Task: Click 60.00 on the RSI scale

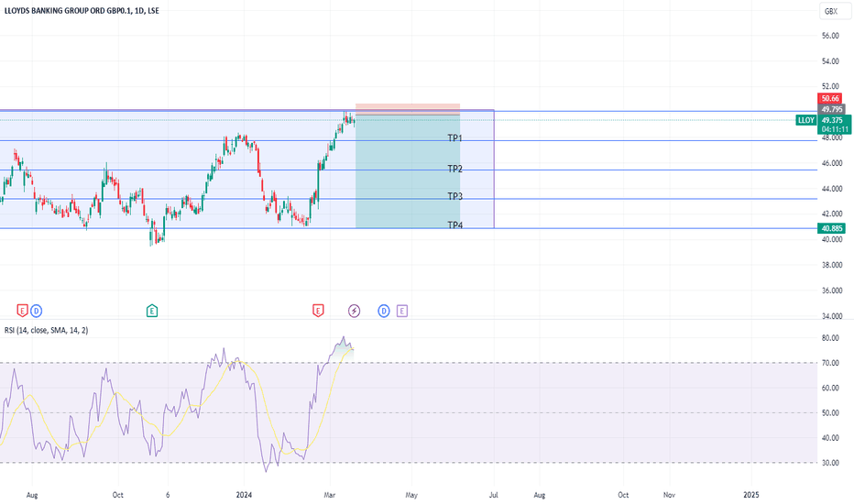Action: pyautogui.click(x=830, y=388)
